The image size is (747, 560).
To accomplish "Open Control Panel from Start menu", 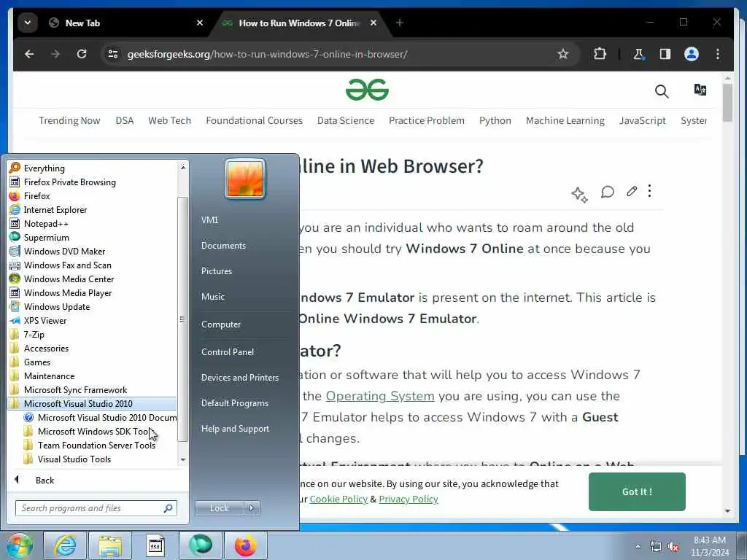I will 228,352.
